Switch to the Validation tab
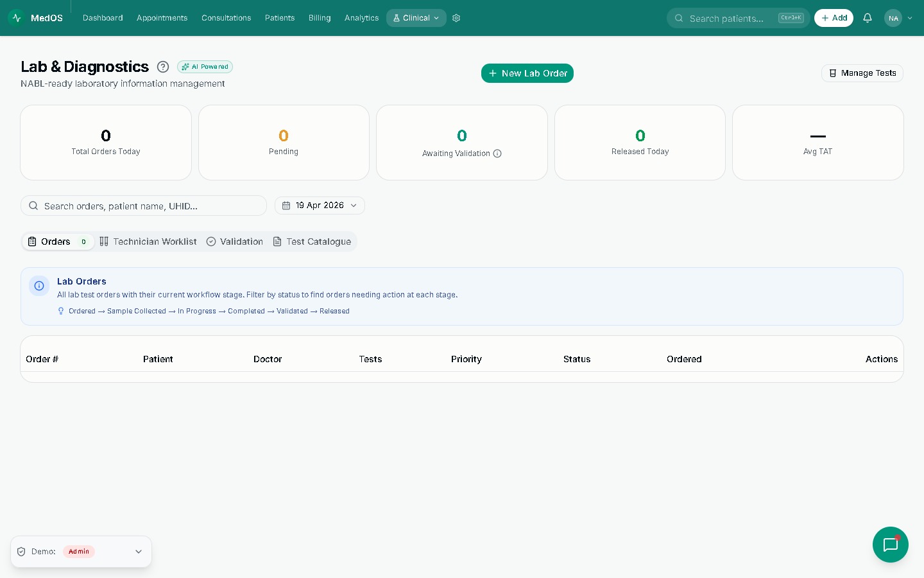 pyautogui.click(x=235, y=241)
